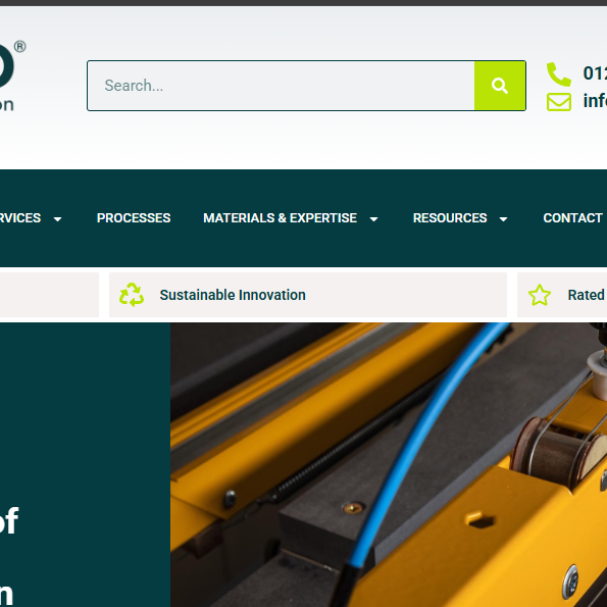This screenshot has width=607, height=607.
Task: Expand the Resources dropdown arrow
Action: pos(503,219)
